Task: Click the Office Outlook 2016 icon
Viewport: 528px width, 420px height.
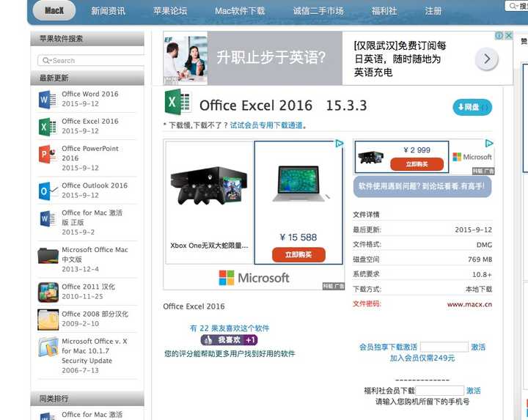Action: click(x=47, y=191)
